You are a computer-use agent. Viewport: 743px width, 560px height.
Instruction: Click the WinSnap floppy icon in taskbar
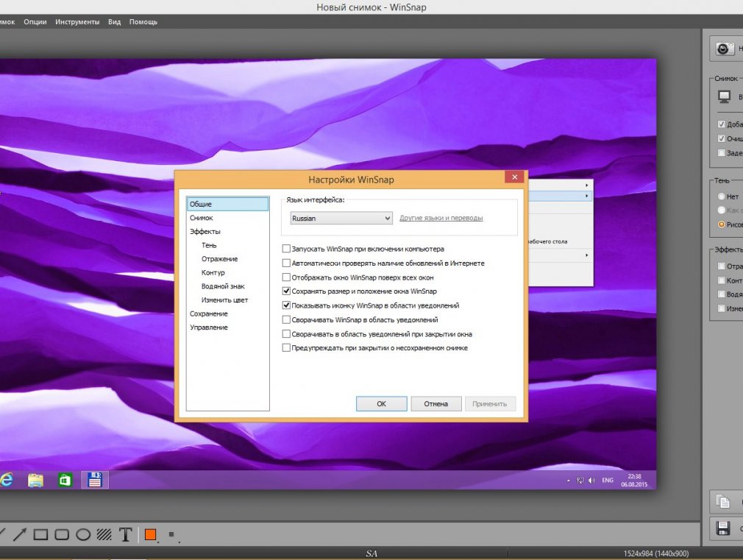tap(95, 480)
